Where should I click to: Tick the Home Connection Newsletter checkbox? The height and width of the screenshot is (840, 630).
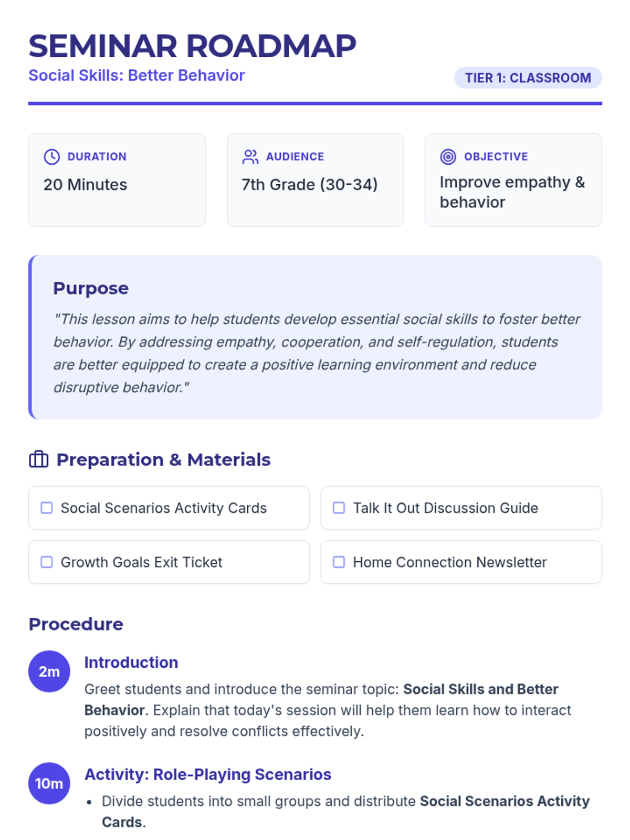coord(339,562)
